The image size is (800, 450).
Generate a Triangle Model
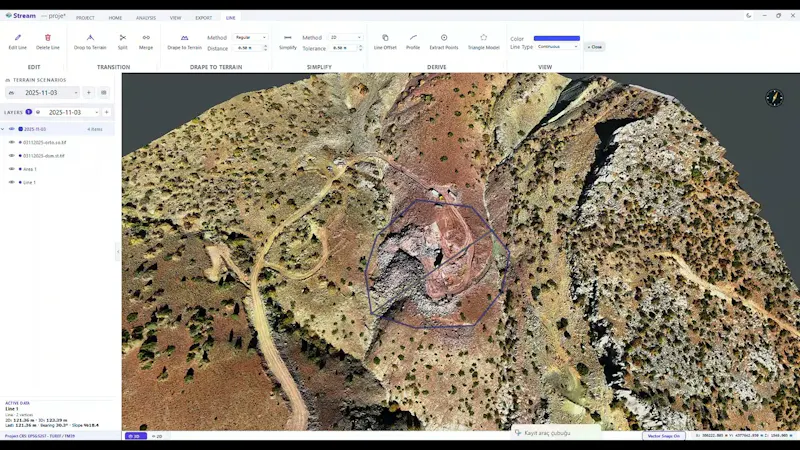point(483,42)
